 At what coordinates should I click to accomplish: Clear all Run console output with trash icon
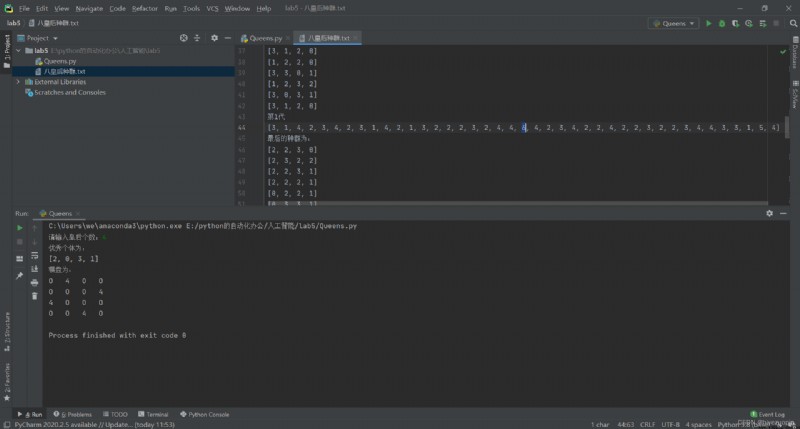(34, 296)
